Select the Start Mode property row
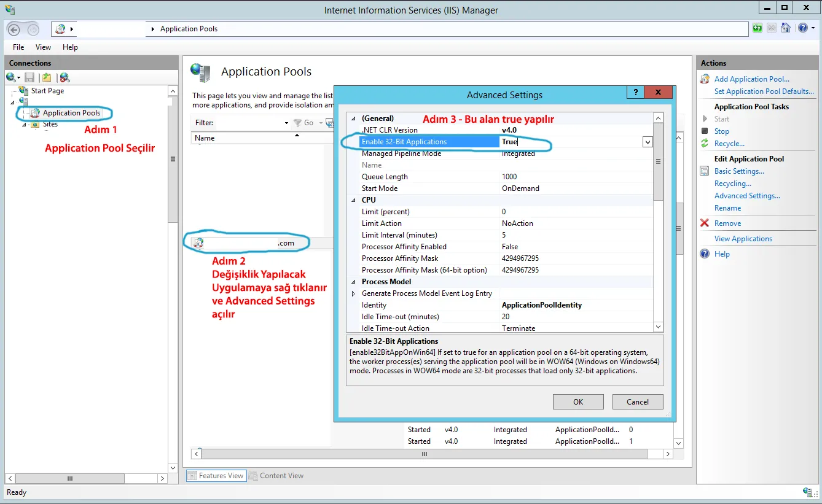This screenshot has width=822, height=504. [500, 188]
